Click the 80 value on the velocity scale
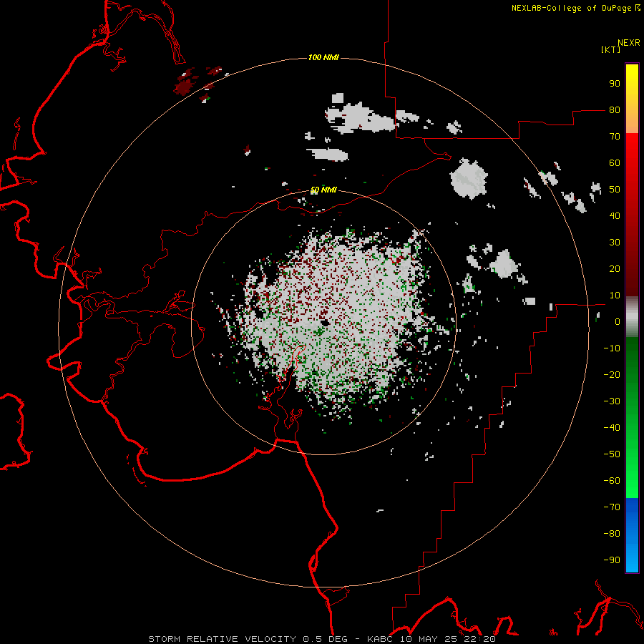The height and width of the screenshot is (644, 644). [x=615, y=110]
